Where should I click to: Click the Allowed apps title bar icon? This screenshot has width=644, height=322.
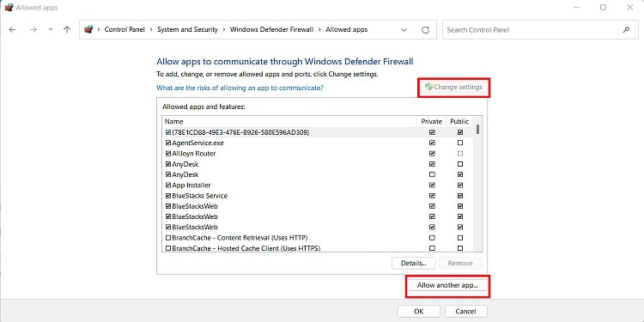click(x=9, y=8)
